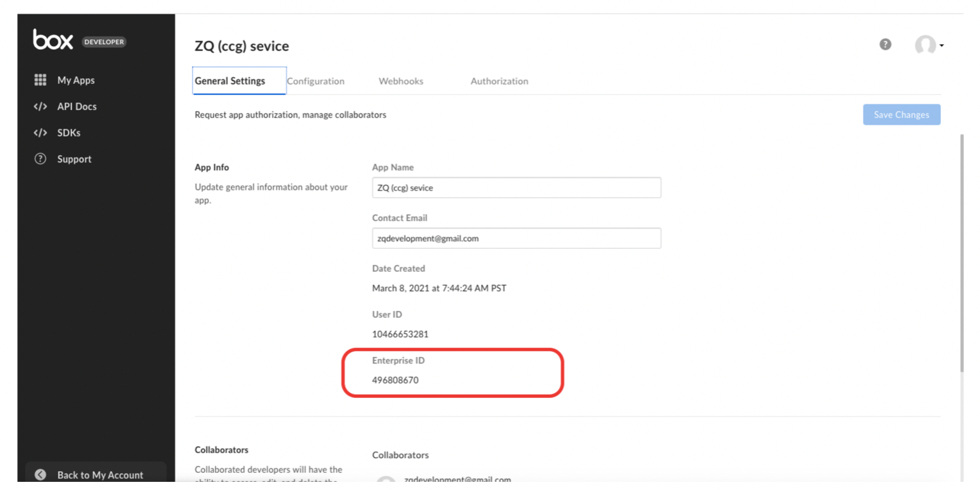
Task: Click the User ID label
Action: pyautogui.click(x=387, y=314)
